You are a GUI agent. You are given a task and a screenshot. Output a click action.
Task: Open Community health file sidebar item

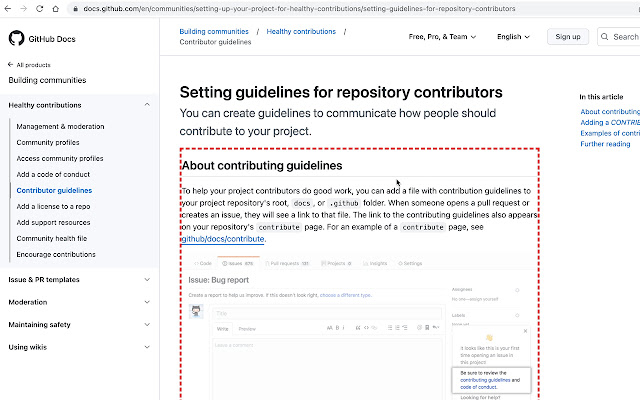(x=51, y=238)
